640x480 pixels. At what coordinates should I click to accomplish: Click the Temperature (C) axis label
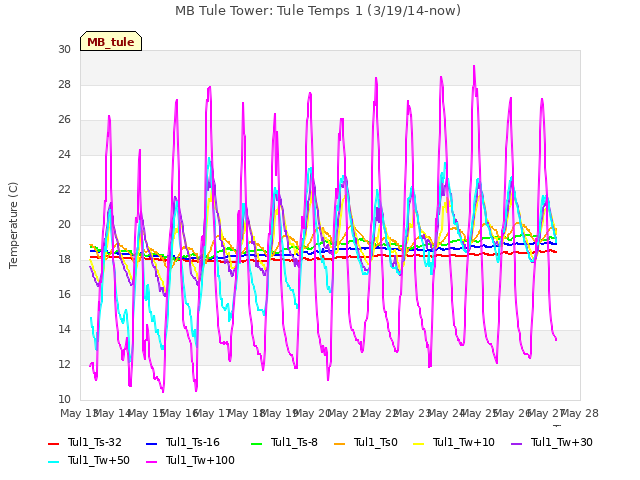tap(13, 225)
